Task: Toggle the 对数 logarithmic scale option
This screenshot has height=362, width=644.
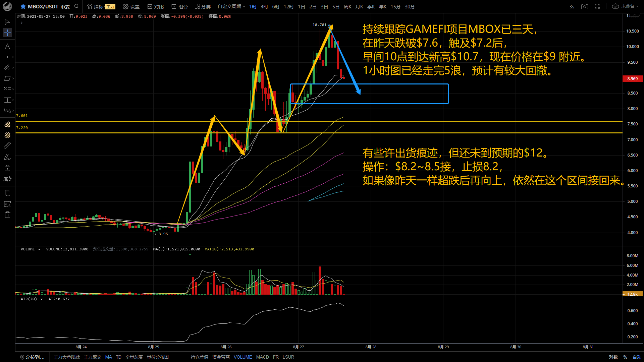Action: 613,357
